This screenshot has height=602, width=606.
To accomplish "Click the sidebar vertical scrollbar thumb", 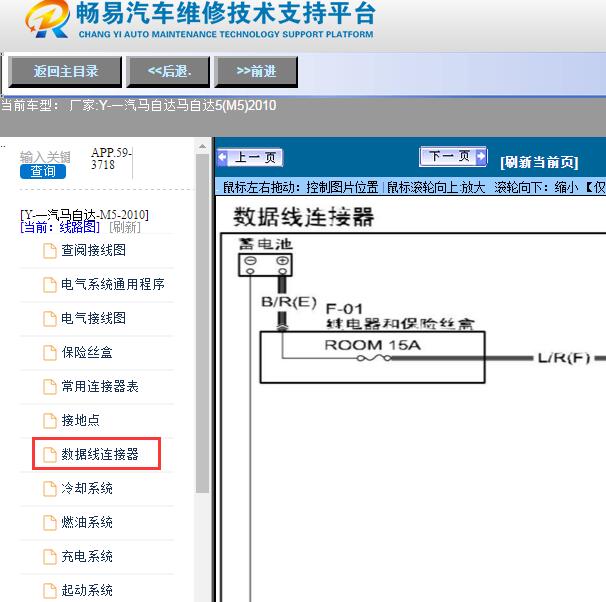I will (x=202, y=323).
